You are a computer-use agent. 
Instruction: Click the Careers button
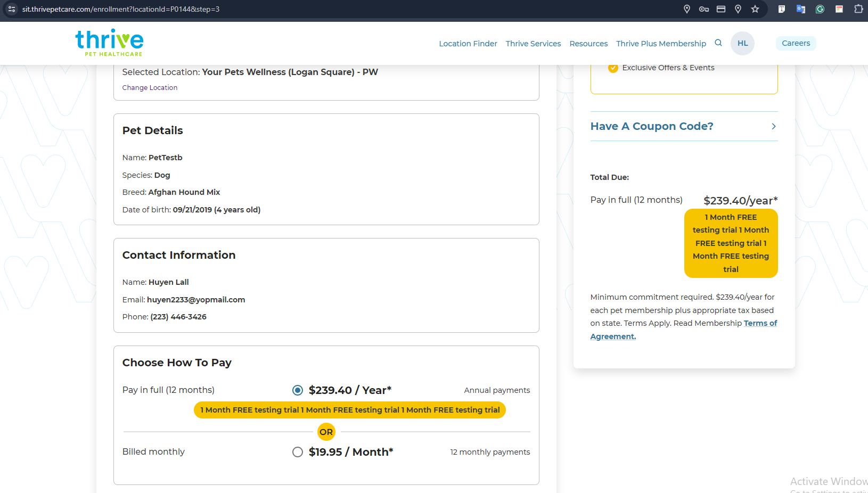796,43
